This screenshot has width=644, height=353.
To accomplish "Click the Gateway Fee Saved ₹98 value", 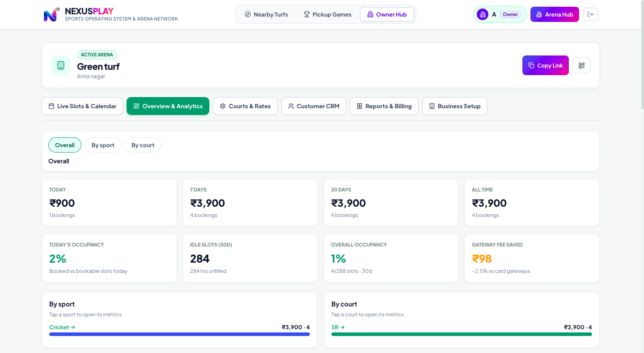I will coord(482,259).
